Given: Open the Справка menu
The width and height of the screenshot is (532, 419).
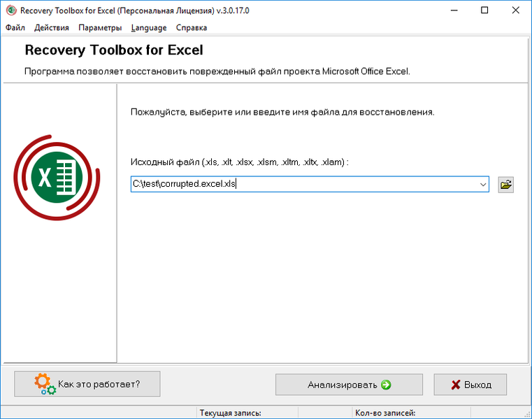Looking at the screenshot, I should [x=192, y=28].
